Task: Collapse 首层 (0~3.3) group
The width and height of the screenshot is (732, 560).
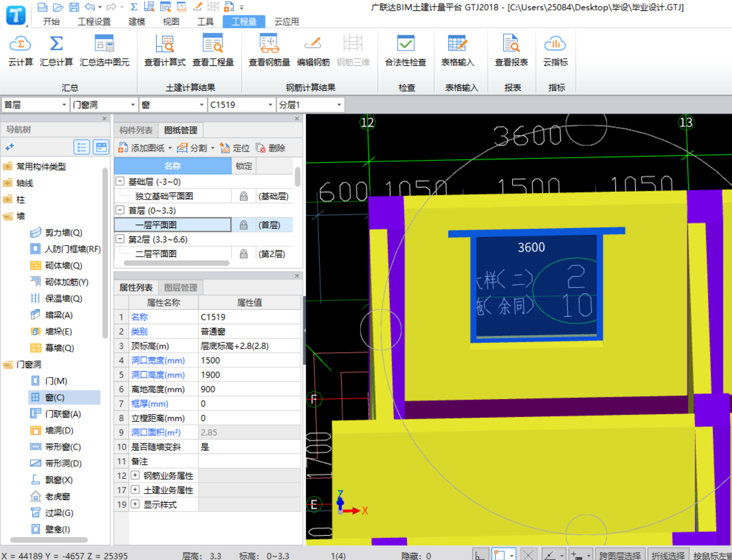Action: [120, 210]
